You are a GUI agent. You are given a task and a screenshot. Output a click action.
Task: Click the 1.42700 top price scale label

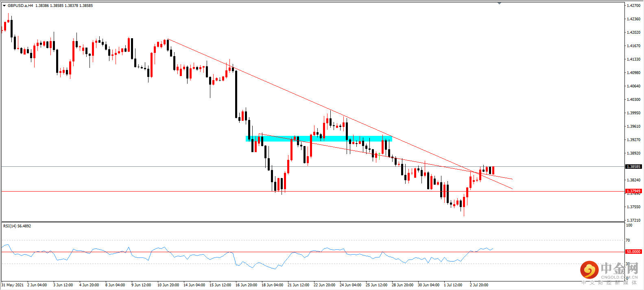point(633,6)
